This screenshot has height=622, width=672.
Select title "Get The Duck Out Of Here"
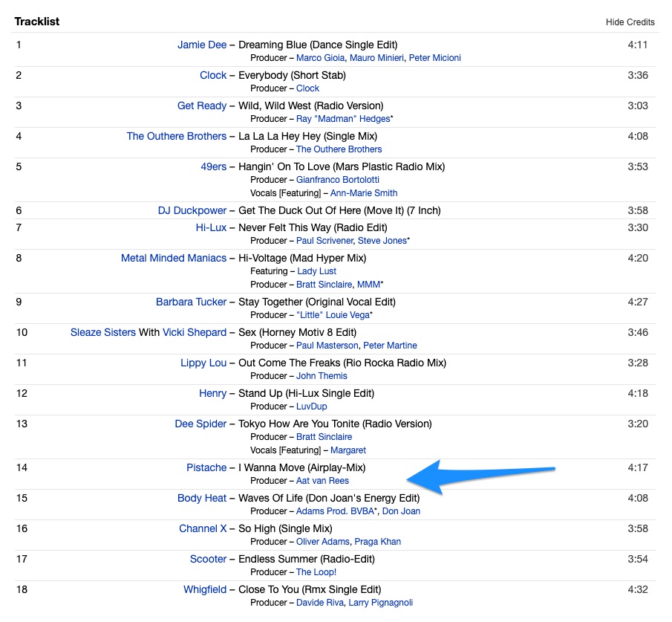299,210
